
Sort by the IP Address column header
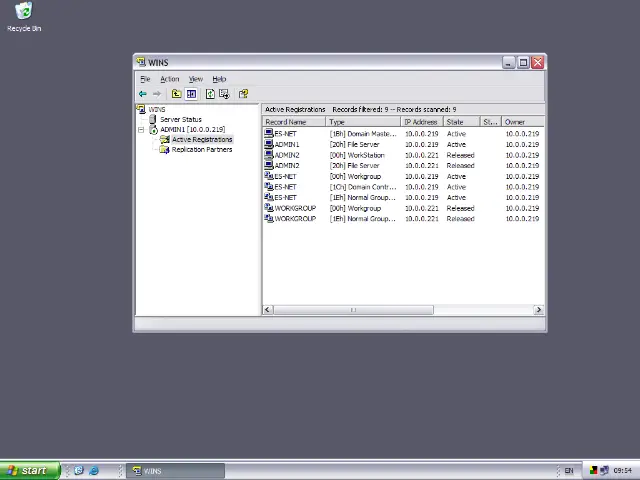(x=420, y=122)
